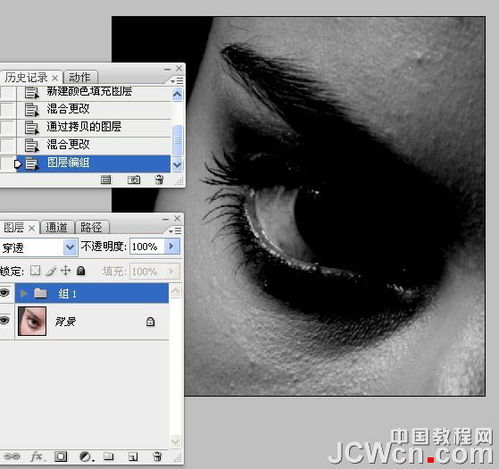Create a new group folder icon
499x469 pixels.
(x=108, y=456)
